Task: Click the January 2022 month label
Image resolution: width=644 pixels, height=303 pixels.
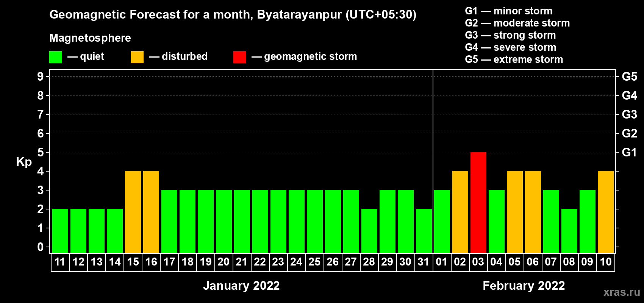Action: 242,286
